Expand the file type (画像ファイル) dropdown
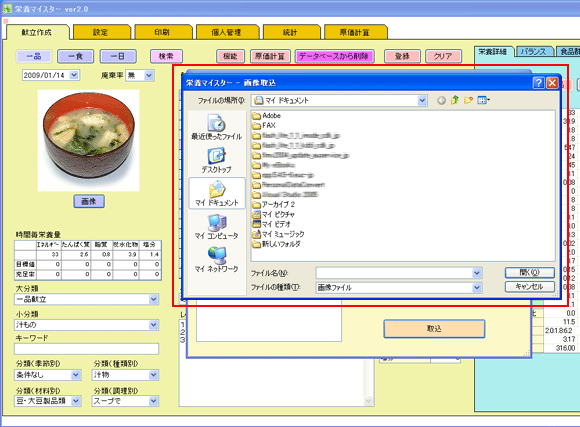Image resolution: width=580 pixels, height=427 pixels. pyautogui.click(x=477, y=288)
